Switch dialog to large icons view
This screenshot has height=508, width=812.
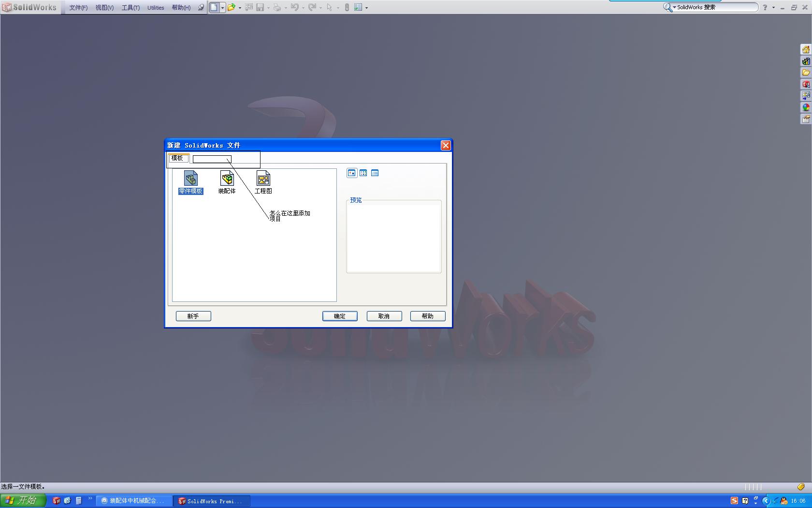click(x=352, y=173)
